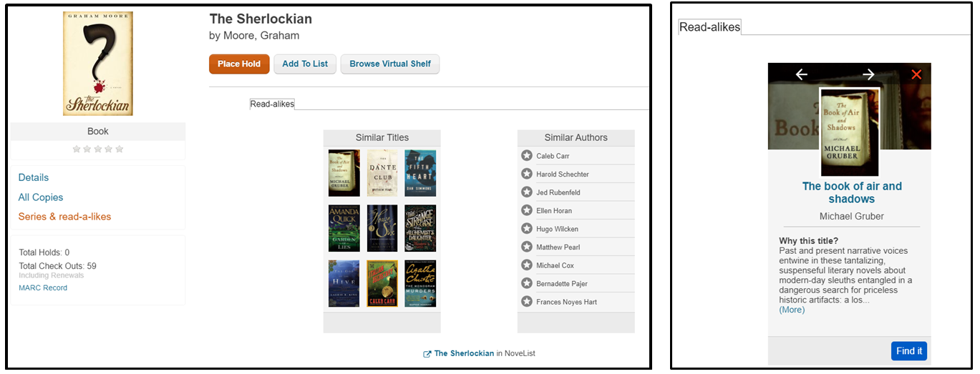
Task: Select Series & read-a-likes in the sidebar
Action: [64, 217]
